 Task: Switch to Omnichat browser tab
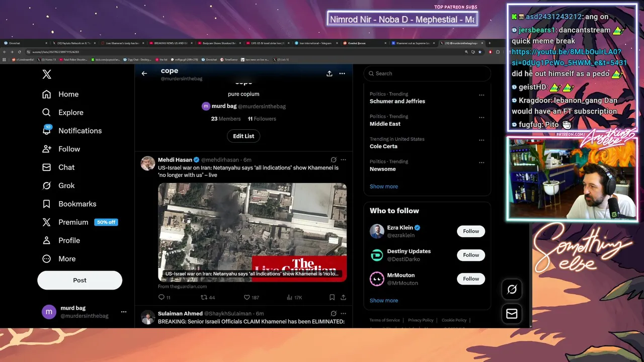[x=25, y=43]
